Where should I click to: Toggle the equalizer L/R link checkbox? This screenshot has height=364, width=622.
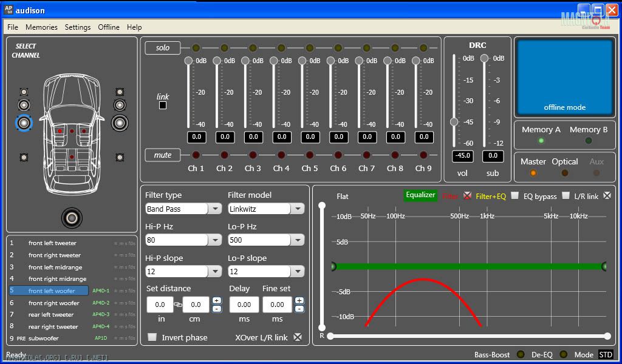click(607, 196)
